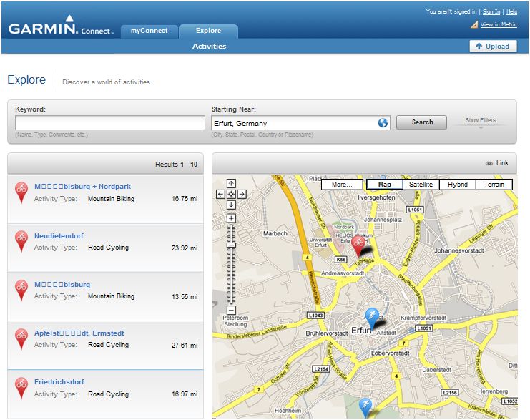530x420 pixels.
Task: Pan the map up with arrow button
Action: click(x=231, y=184)
